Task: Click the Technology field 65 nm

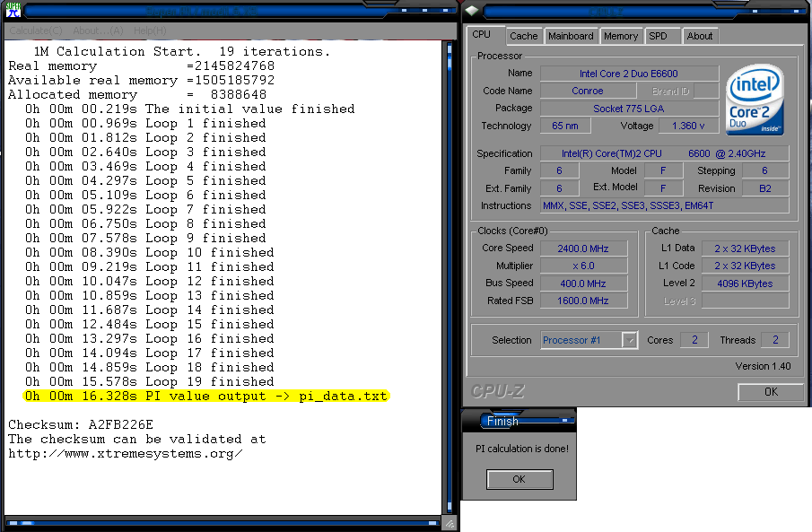Action: pyautogui.click(x=565, y=126)
